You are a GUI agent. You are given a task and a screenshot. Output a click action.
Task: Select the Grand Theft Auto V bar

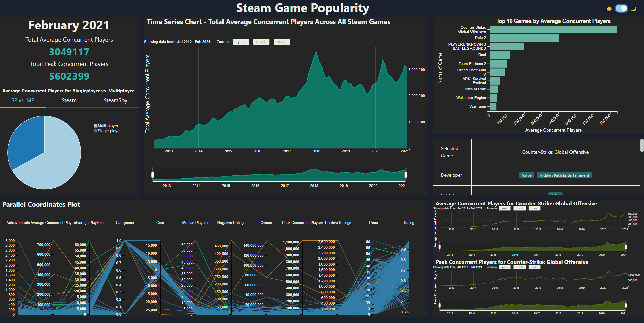(497, 72)
